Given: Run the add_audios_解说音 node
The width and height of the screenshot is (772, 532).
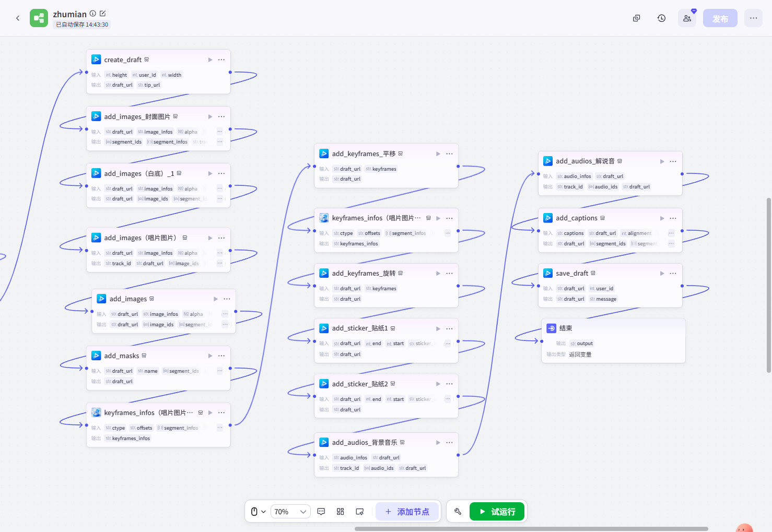Looking at the screenshot, I should 662,161.
